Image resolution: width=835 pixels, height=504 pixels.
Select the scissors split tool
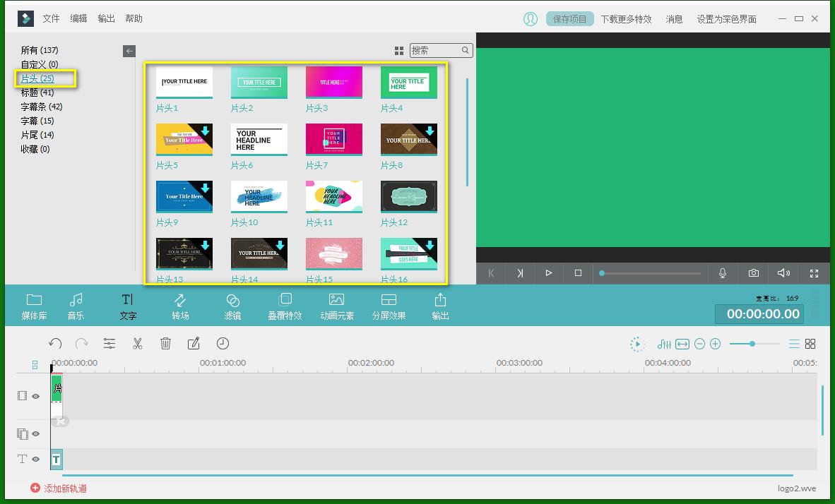[x=138, y=344]
